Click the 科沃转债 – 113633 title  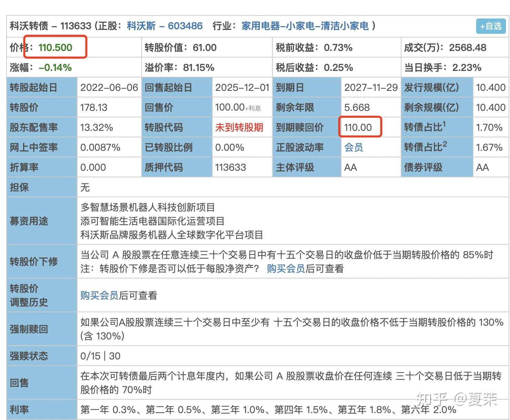coord(51,26)
